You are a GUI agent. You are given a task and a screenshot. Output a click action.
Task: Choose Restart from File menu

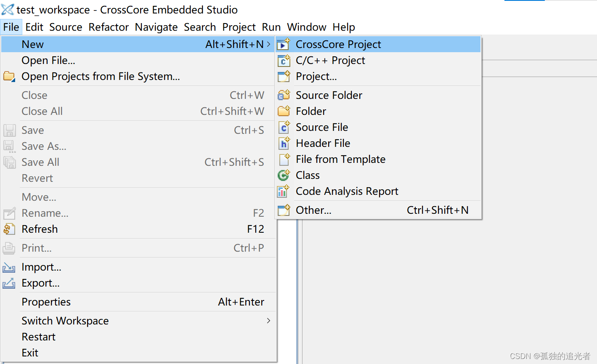click(139, 337)
